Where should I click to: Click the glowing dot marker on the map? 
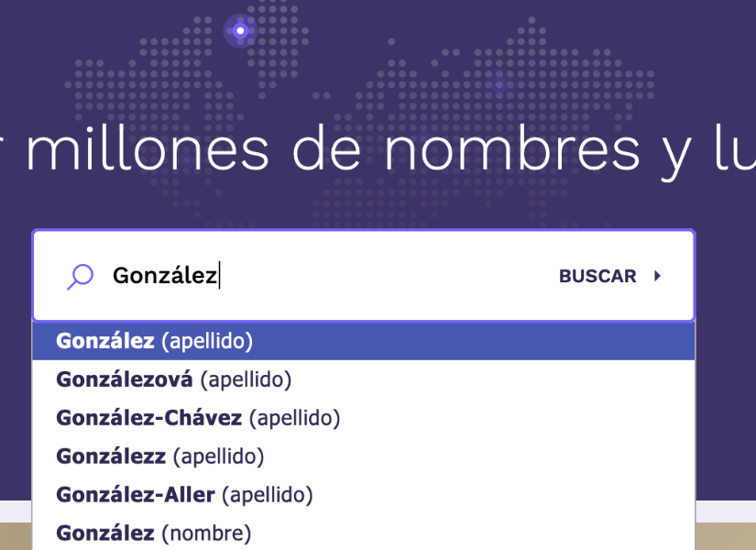coord(240,31)
